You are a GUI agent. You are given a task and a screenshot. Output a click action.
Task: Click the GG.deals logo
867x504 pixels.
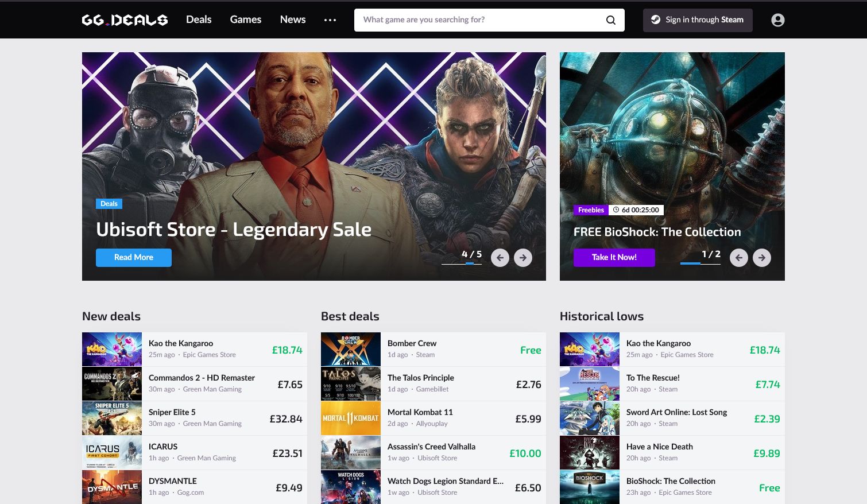click(x=125, y=20)
